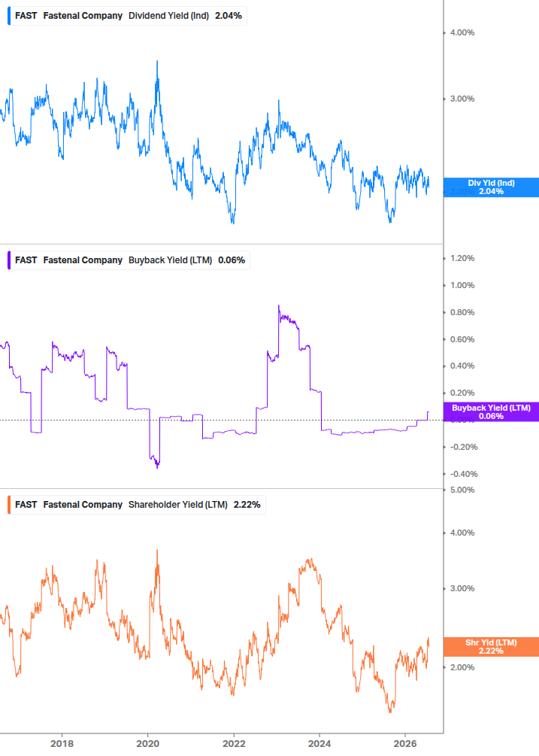Click the 2022 label on the time axis

234,744
